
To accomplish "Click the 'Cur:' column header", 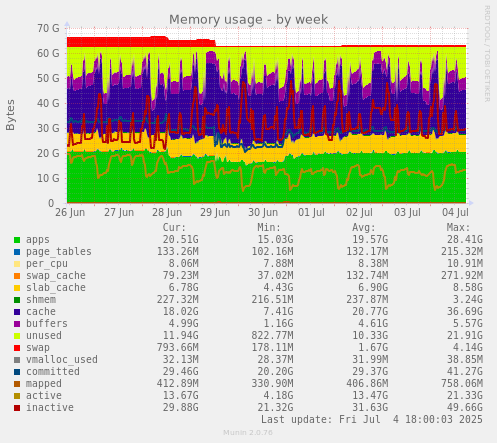I will click(174, 228).
